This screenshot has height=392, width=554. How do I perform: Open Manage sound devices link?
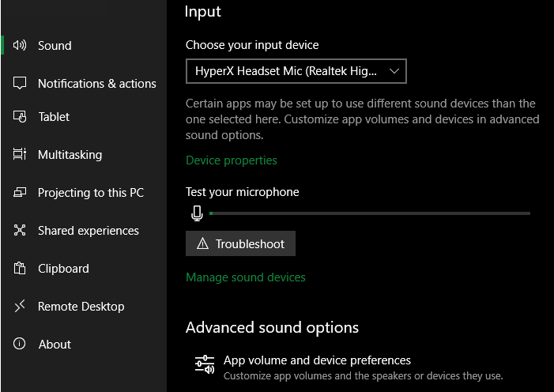(x=246, y=277)
